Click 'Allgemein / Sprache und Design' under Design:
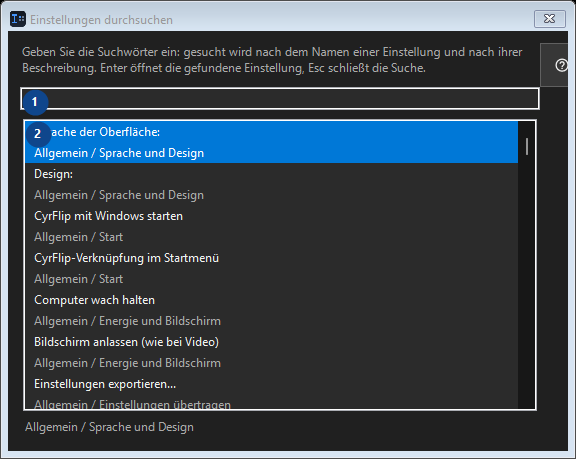Screen dimensions: 576x459 pyautogui.click(x=119, y=195)
